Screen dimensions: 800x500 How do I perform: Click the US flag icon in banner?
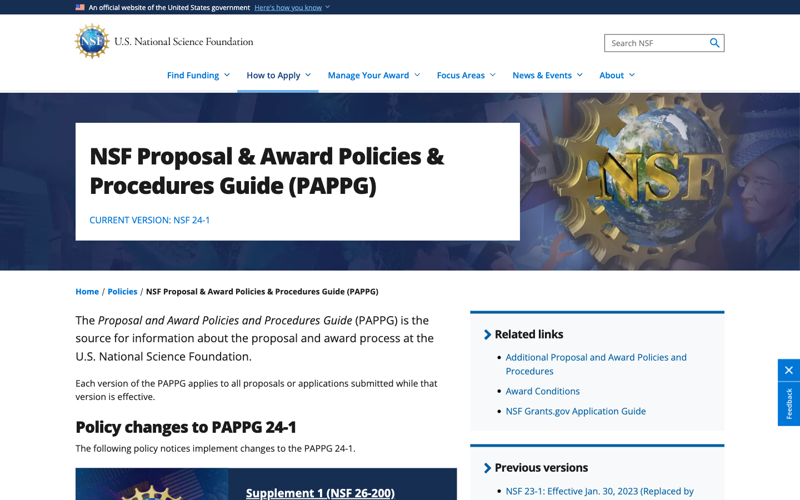pyautogui.click(x=80, y=7)
